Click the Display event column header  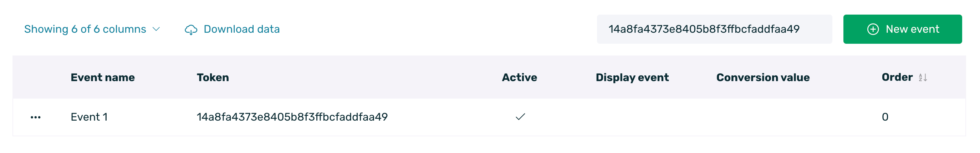[632, 78]
